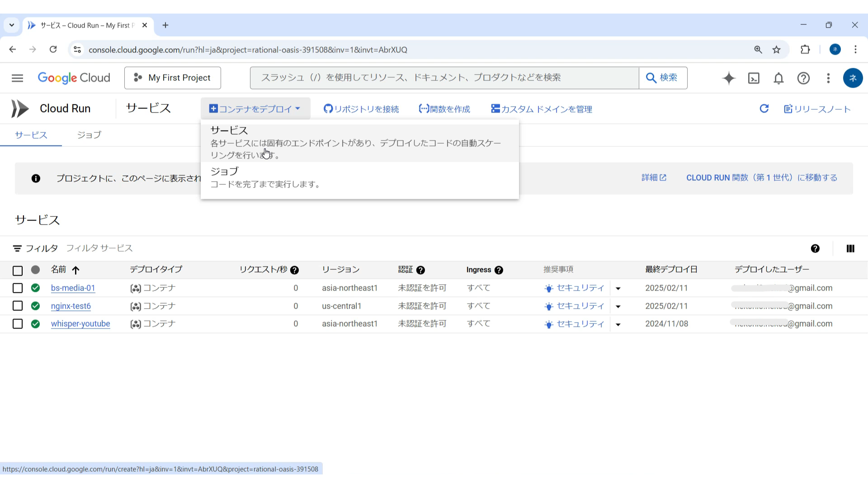The image size is (868, 488).
Task: Open the help question mark menu
Action: (x=803, y=78)
